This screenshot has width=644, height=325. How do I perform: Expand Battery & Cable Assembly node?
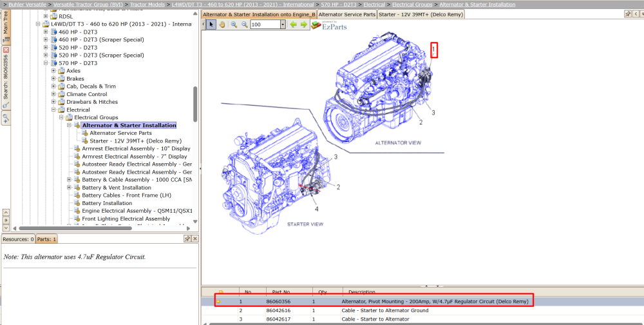[x=69, y=180]
